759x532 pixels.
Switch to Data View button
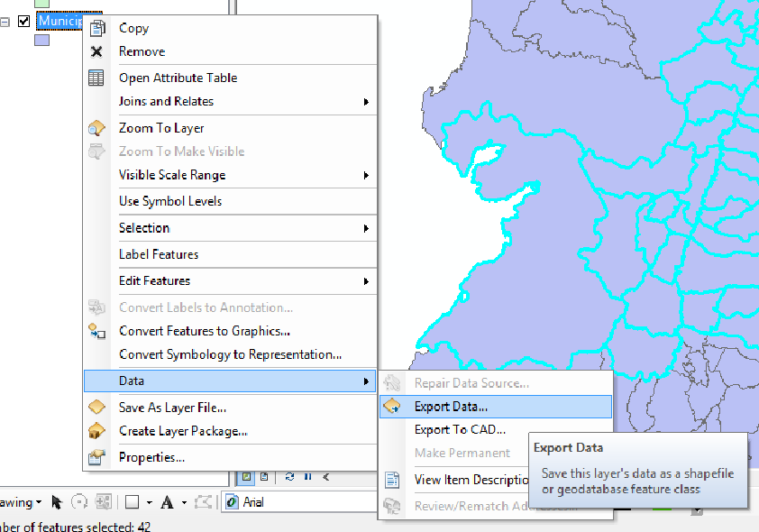[246, 476]
